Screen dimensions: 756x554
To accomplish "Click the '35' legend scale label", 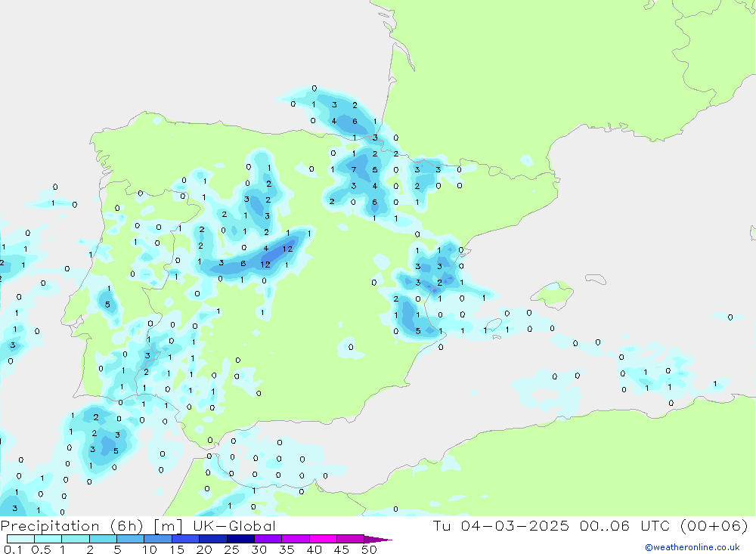I will tap(287, 549).
